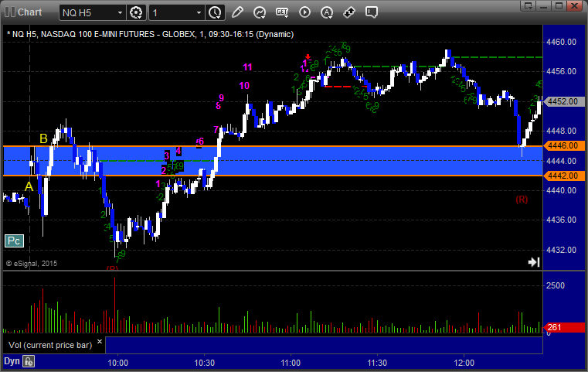The width and height of the screenshot is (588, 372).
Task: Click the interval field value 1
Action: (172, 13)
